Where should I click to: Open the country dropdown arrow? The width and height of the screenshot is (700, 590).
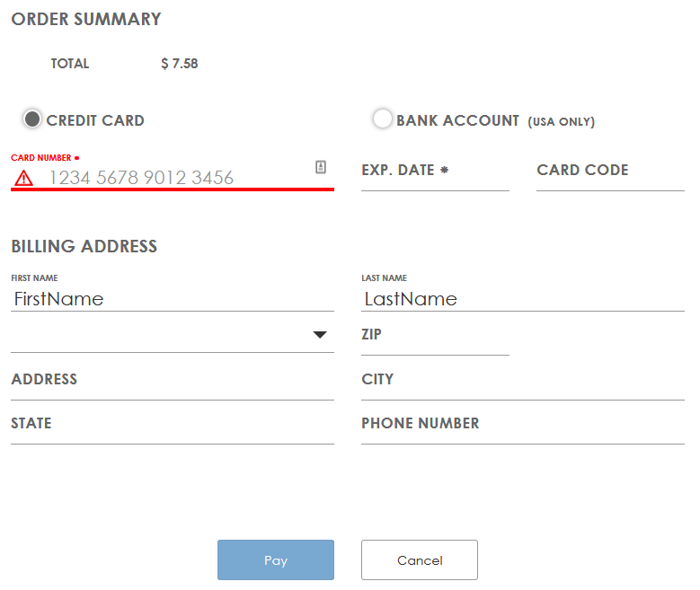click(x=320, y=335)
